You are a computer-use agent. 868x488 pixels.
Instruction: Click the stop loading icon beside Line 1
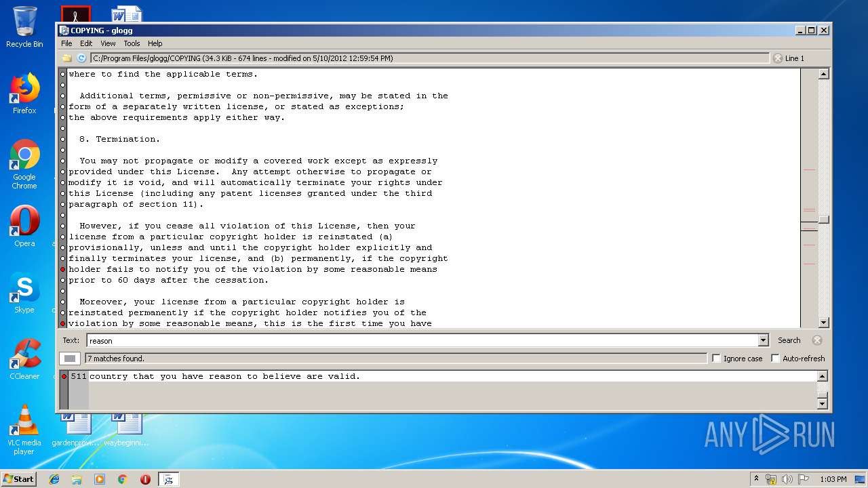tap(778, 58)
